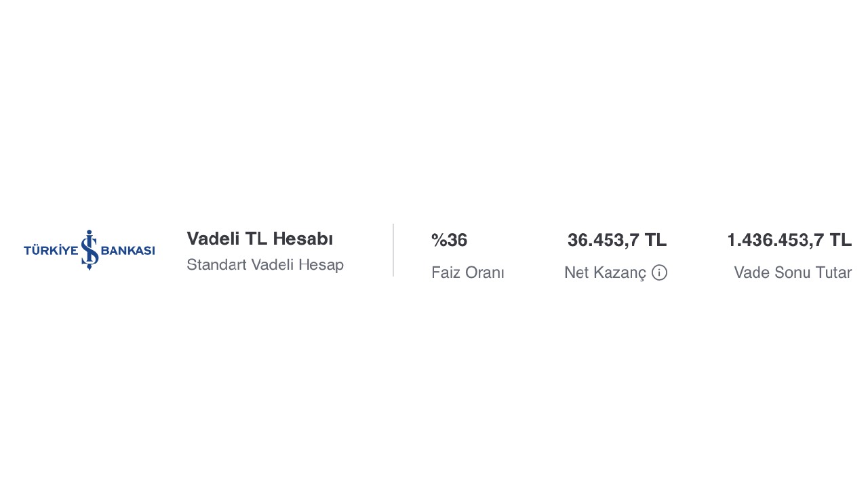Click the TL unit after 1.436.453,7

841,240
